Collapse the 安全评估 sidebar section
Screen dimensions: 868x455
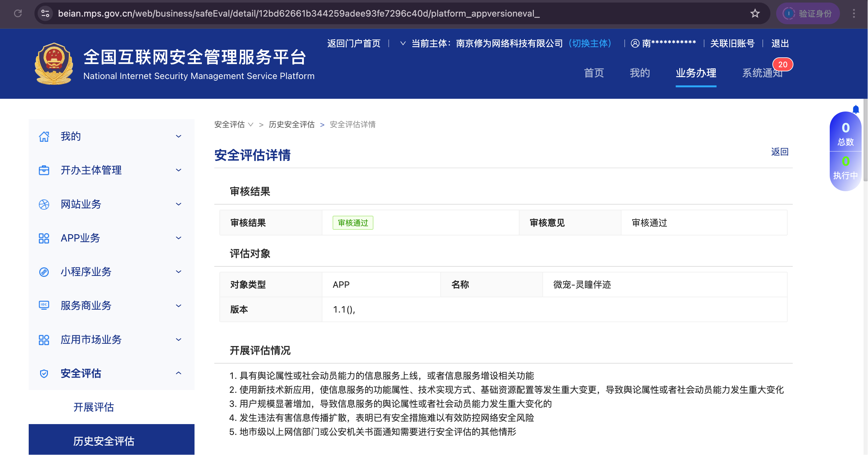point(179,373)
